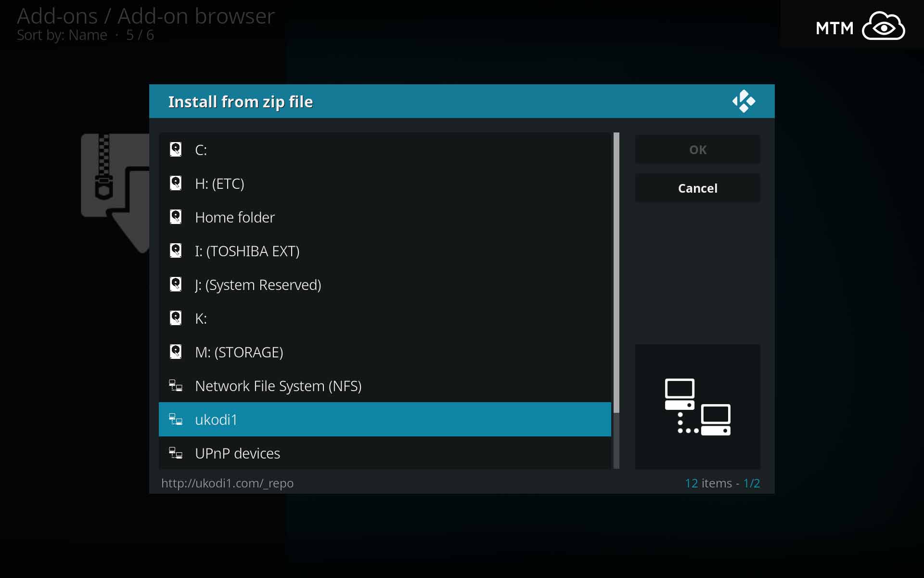
Task: Open I: (TOSHIBA EXT) drive
Action: [x=385, y=250]
